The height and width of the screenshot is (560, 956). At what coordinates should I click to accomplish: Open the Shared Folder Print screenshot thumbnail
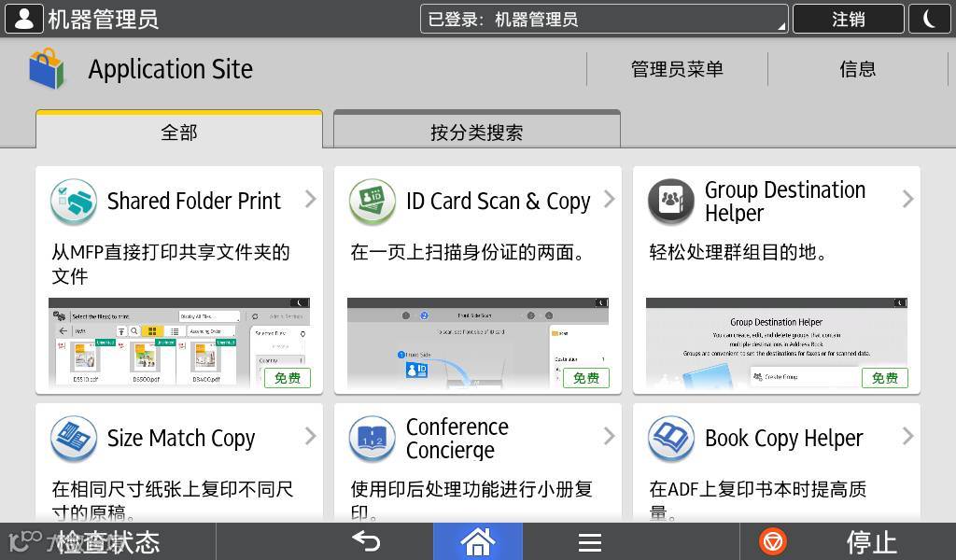pyautogui.click(x=179, y=343)
